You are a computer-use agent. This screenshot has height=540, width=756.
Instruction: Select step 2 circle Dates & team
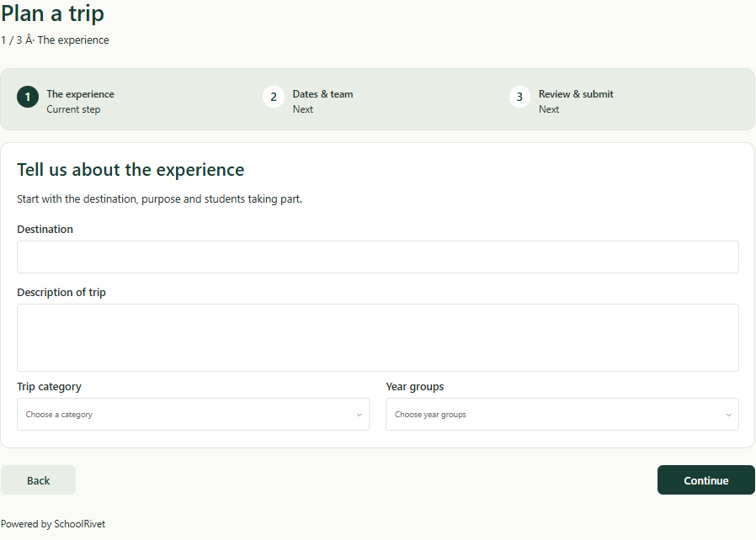click(274, 97)
